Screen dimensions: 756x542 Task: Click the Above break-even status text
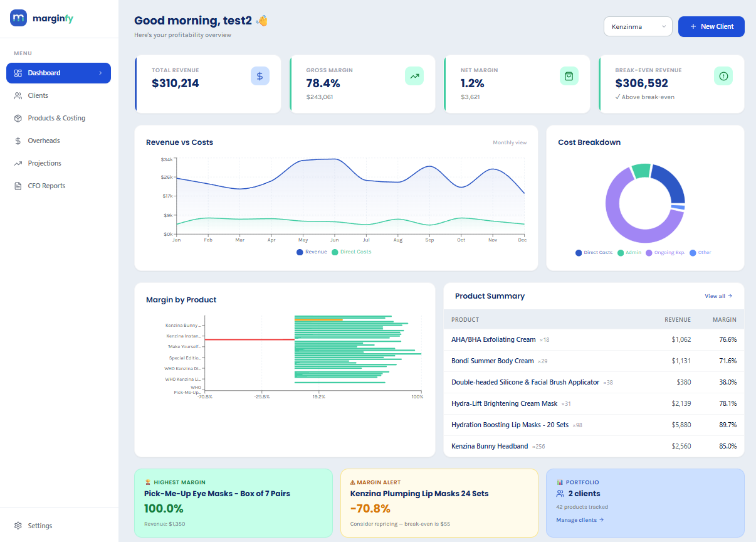click(x=644, y=97)
